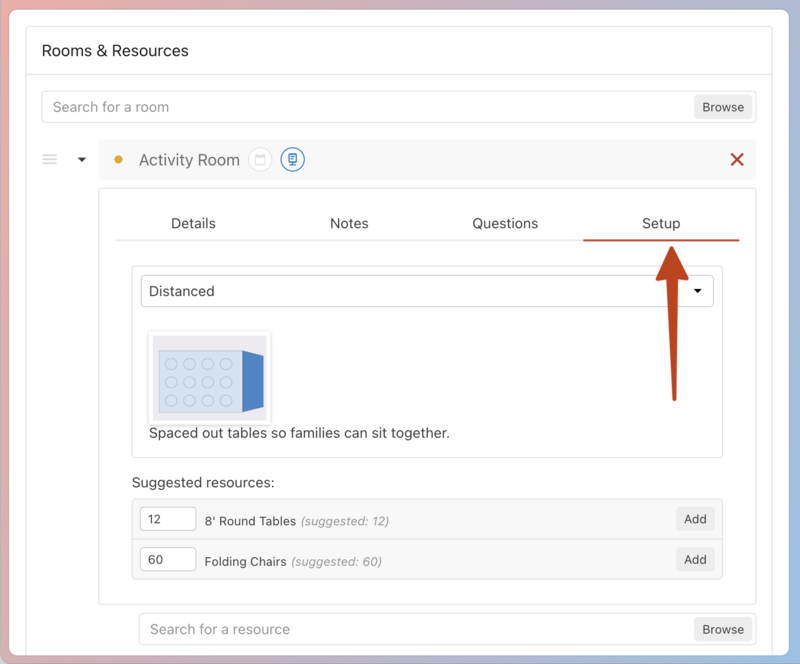Focus the Search for a resource field

tap(416, 629)
